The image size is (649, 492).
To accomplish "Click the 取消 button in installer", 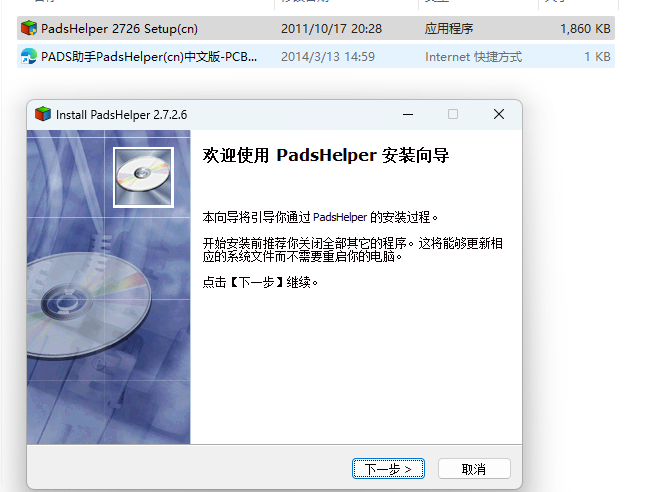I will pos(474,468).
